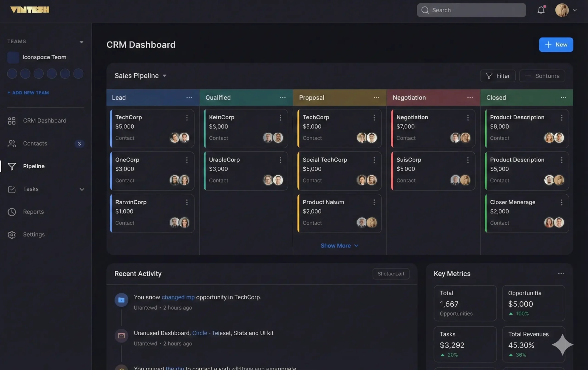
Task: Click the blue New button
Action: [x=556, y=45]
